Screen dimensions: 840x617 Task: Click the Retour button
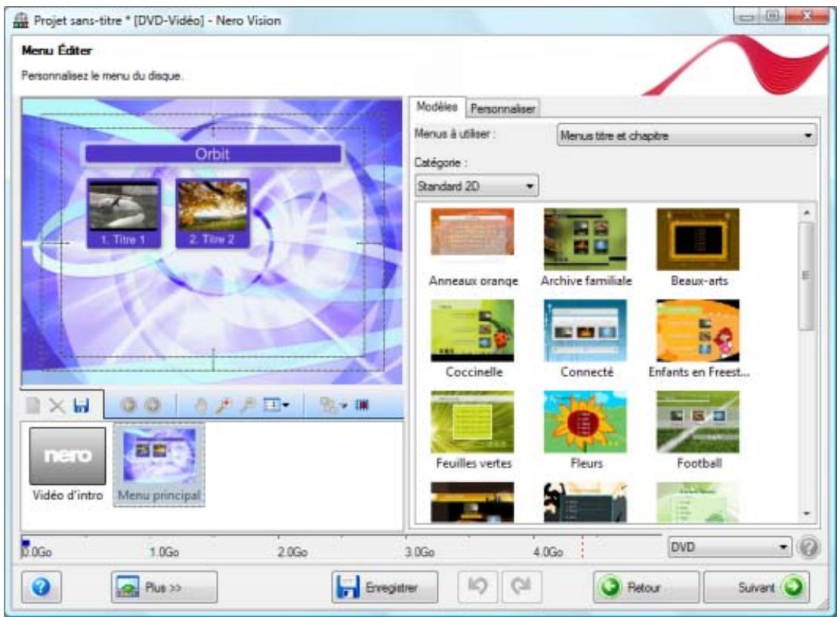[646, 588]
